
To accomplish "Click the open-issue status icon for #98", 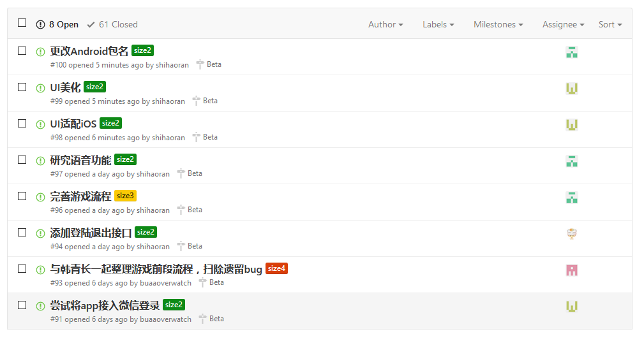I will coord(40,124).
